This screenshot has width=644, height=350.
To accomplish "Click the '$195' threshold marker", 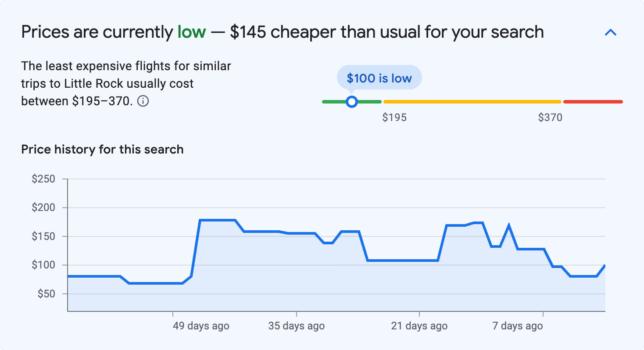I will pos(394,117).
